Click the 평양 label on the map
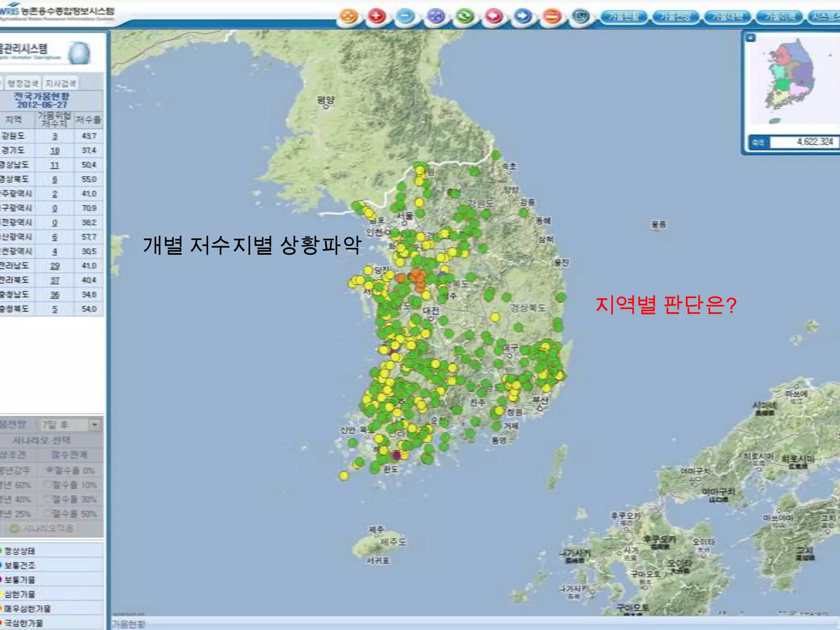 coord(326,100)
